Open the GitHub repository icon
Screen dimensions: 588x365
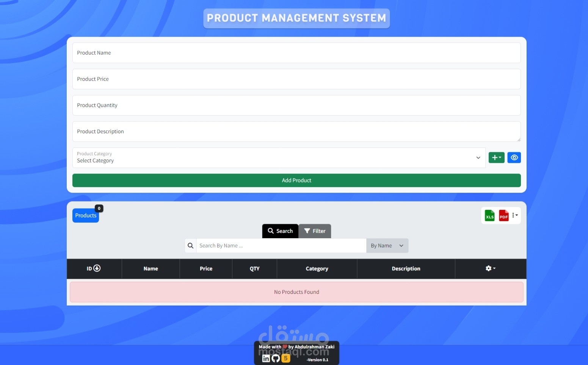(x=275, y=358)
